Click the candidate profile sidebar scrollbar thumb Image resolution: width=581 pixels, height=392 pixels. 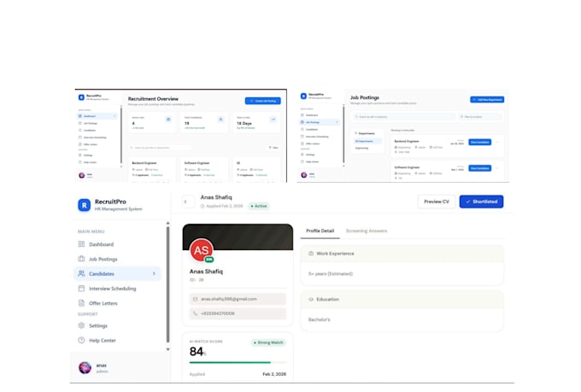[x=167, y=284]
